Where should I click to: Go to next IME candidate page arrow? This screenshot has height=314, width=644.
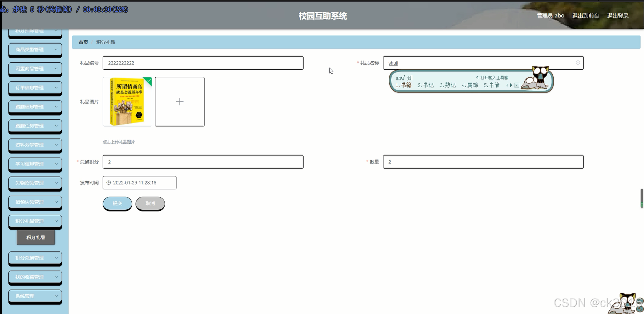click(x=511, y=85)
